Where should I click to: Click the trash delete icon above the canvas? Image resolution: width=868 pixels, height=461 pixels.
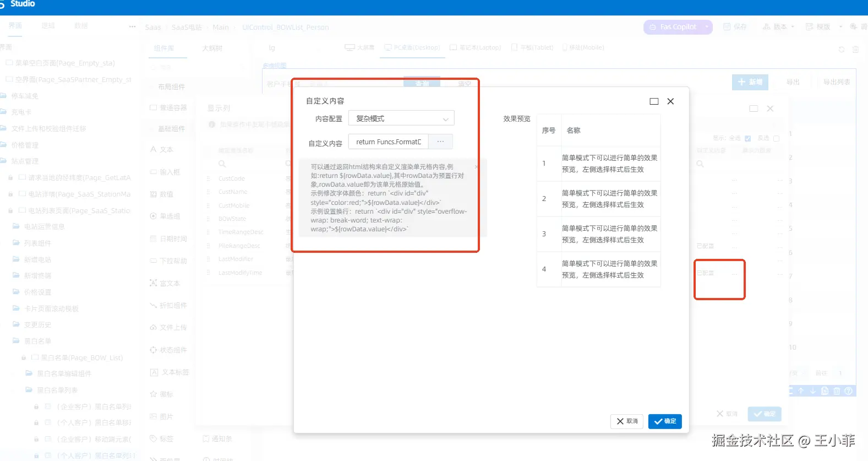[x=855, y=49]
